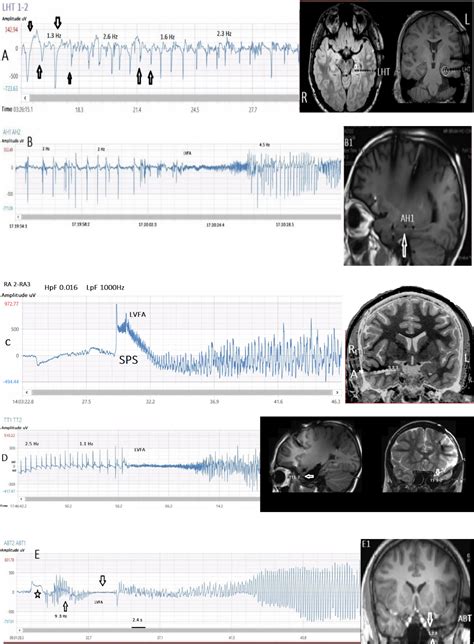Viewport: 474px width, 644px height.
Task: Select the TT1 TT2 channel title
Action: (x=12, y=420)
